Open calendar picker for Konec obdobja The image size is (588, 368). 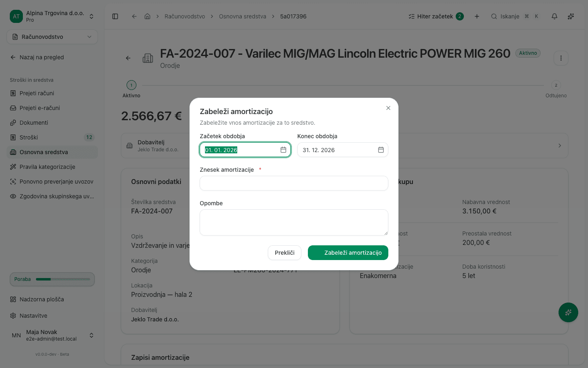coord(381,150)
